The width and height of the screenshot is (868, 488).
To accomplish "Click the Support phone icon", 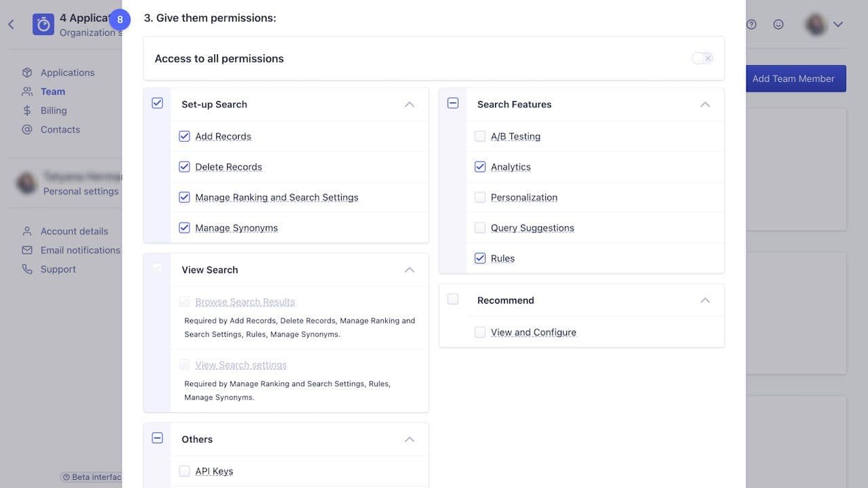I will (27, 269).
